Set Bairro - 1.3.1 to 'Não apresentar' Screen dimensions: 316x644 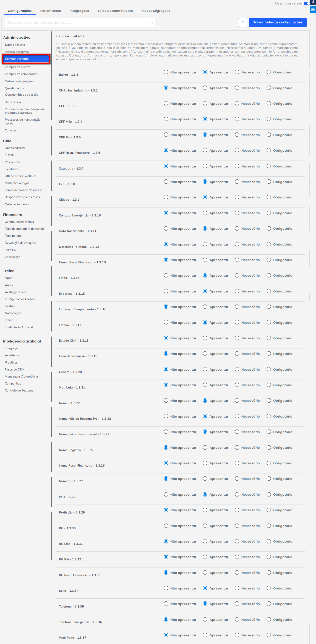pyautogui.click(x=166, y=72)
